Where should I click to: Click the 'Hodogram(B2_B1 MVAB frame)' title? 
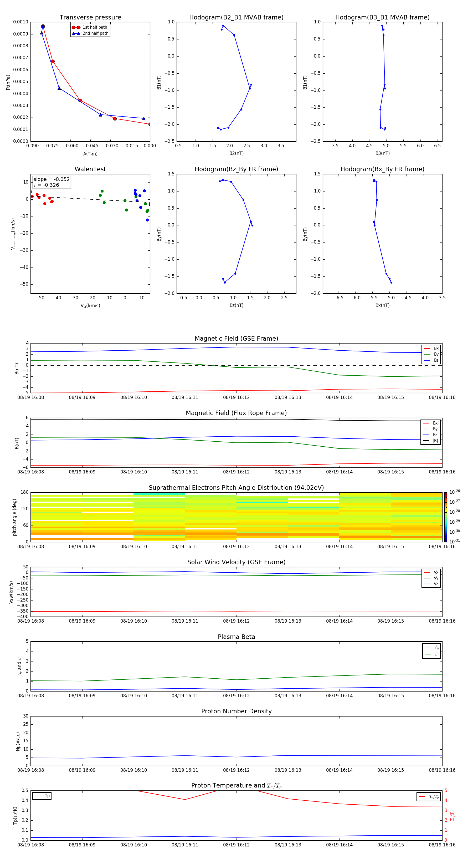(x=236, y=18)
